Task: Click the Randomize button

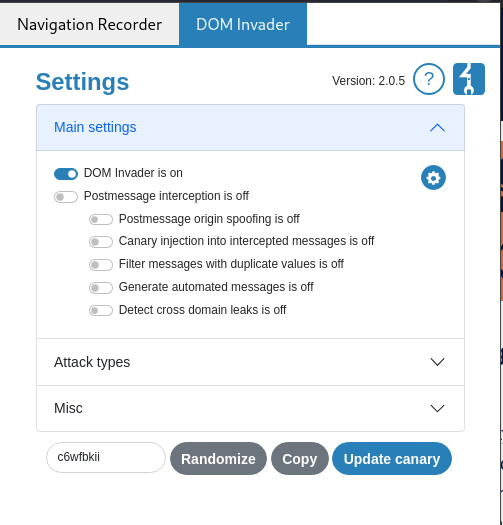Action: [218, 459]
